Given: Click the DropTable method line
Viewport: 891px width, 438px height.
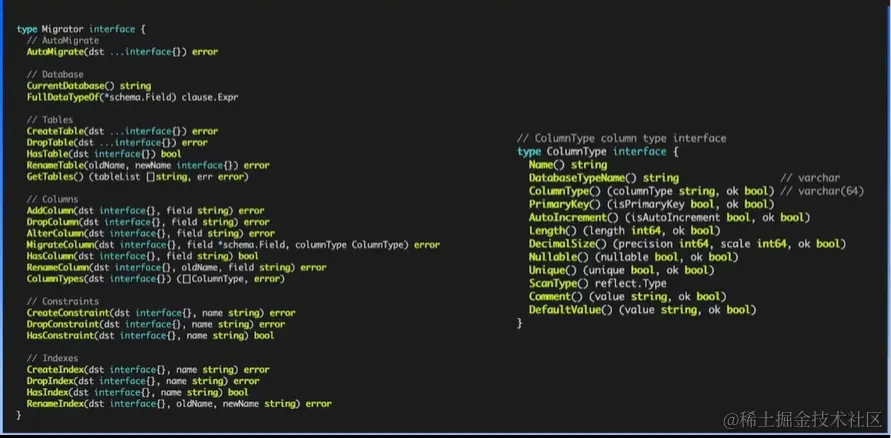Looking at the screenshot, I should pos(117,143).
